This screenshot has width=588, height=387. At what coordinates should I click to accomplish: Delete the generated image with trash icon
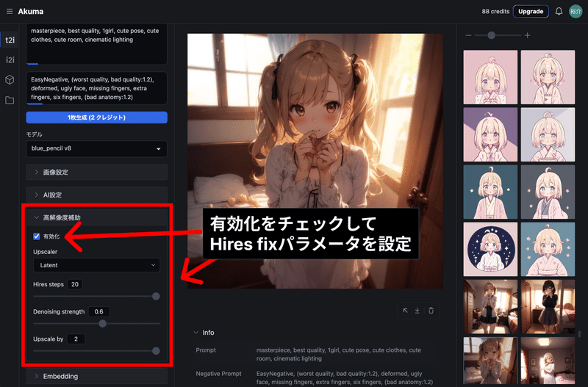click(x=431, y=311)
